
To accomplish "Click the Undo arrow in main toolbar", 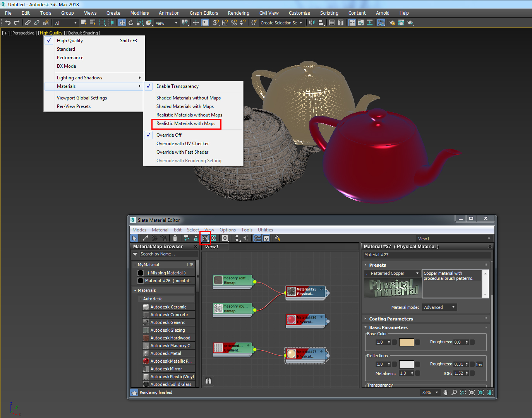I will tap(8, 23).
